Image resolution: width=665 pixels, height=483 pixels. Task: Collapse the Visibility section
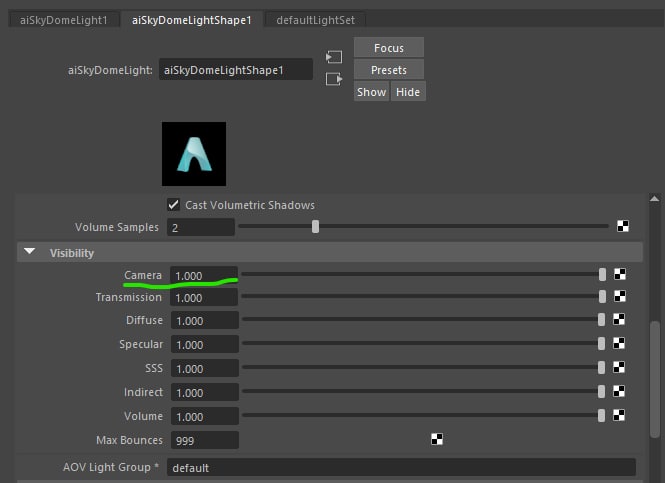point(30,252)
